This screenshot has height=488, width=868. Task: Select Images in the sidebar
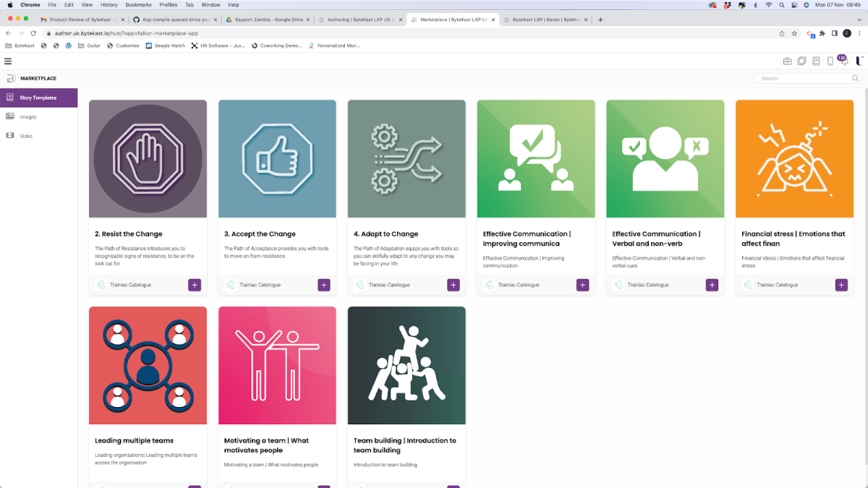(x=38, y=116)
